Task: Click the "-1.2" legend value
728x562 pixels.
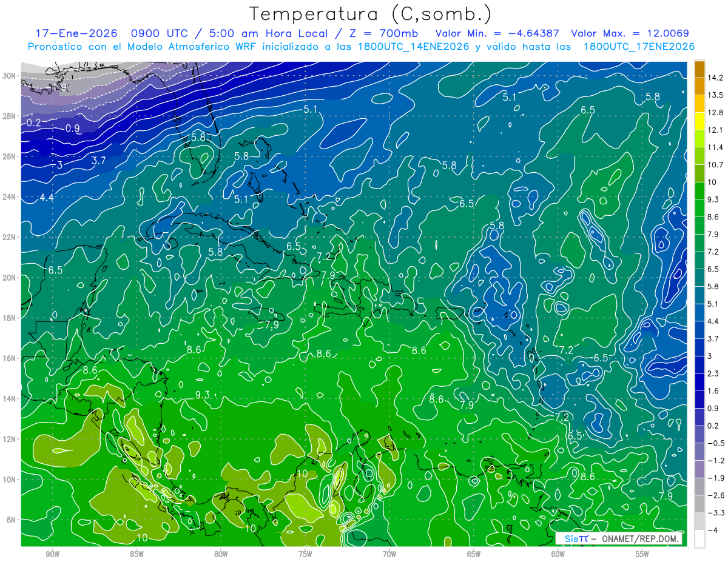Action: click(715, 461)
